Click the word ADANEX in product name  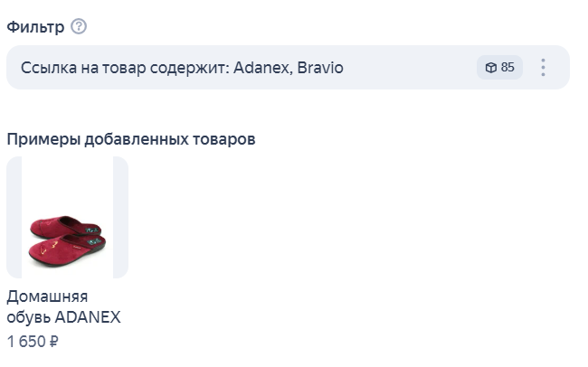pyautogui.click(x=88, y=317)
